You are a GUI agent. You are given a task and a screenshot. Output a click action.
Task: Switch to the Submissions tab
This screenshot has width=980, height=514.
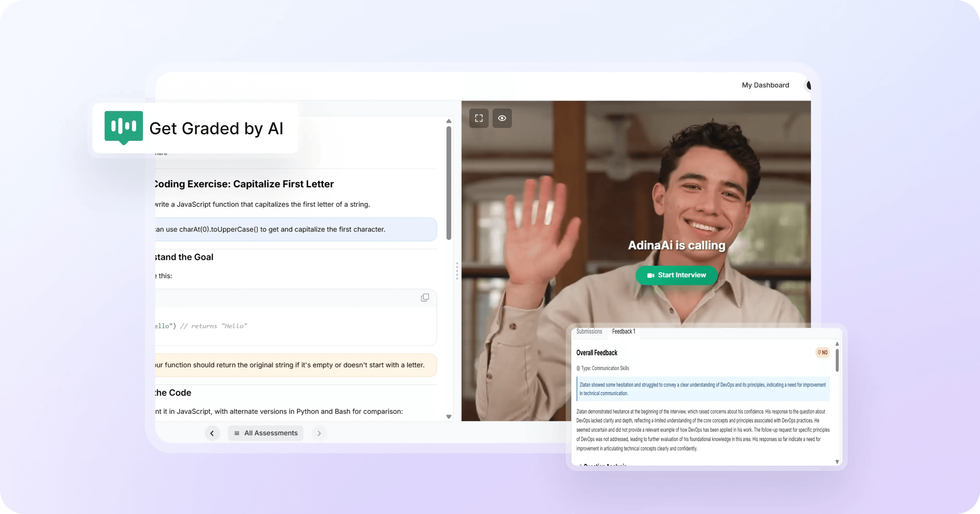[589, 332]
